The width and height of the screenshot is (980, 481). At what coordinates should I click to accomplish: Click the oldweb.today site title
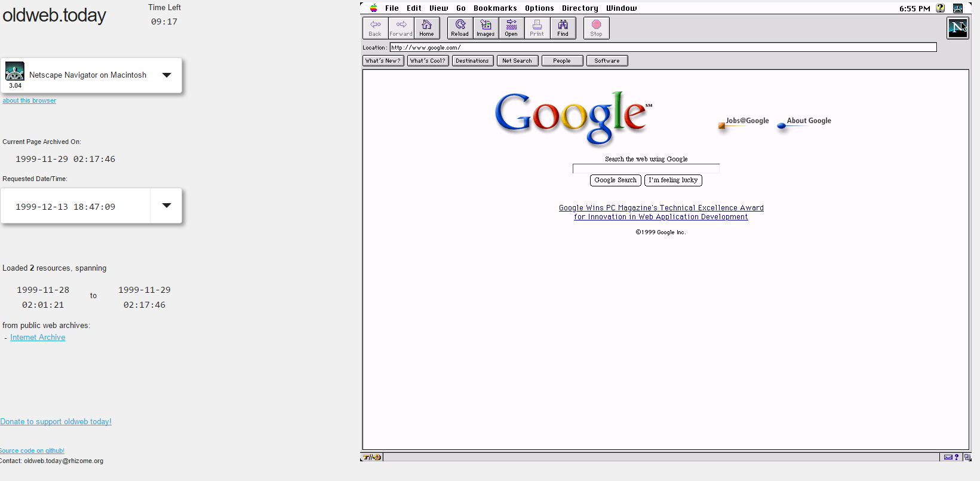pos(54,15)
